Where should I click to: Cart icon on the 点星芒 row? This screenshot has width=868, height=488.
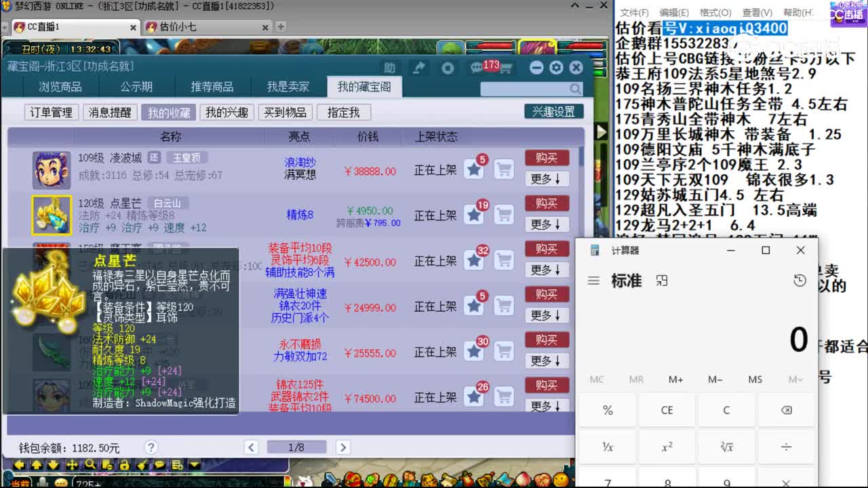[504, 215]
